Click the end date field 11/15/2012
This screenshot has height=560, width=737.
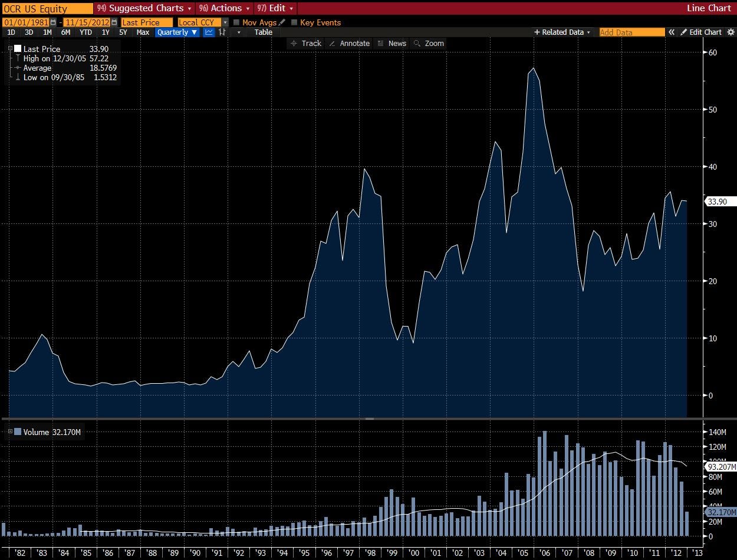[87, 22]
